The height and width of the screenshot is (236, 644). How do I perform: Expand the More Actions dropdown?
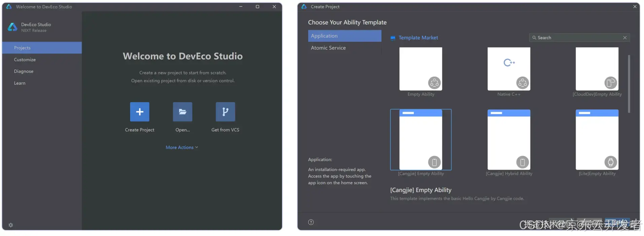pyautogui.click(x=182, y=147)
